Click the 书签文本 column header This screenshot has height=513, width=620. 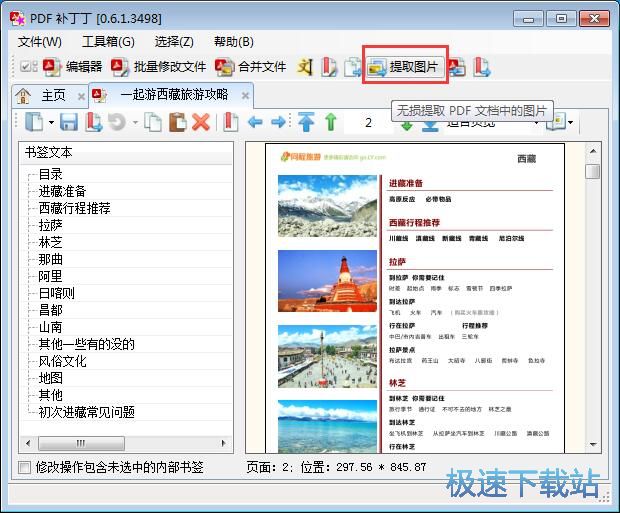(x=126, y=152)
